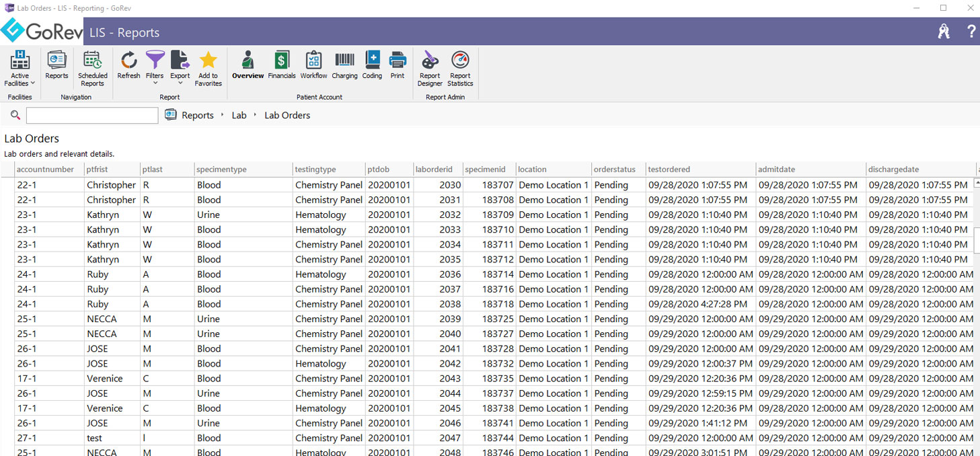Viewport: 980px width, 456px height.
Task: Open Scheduled Reports
Action: click(92, 69)
